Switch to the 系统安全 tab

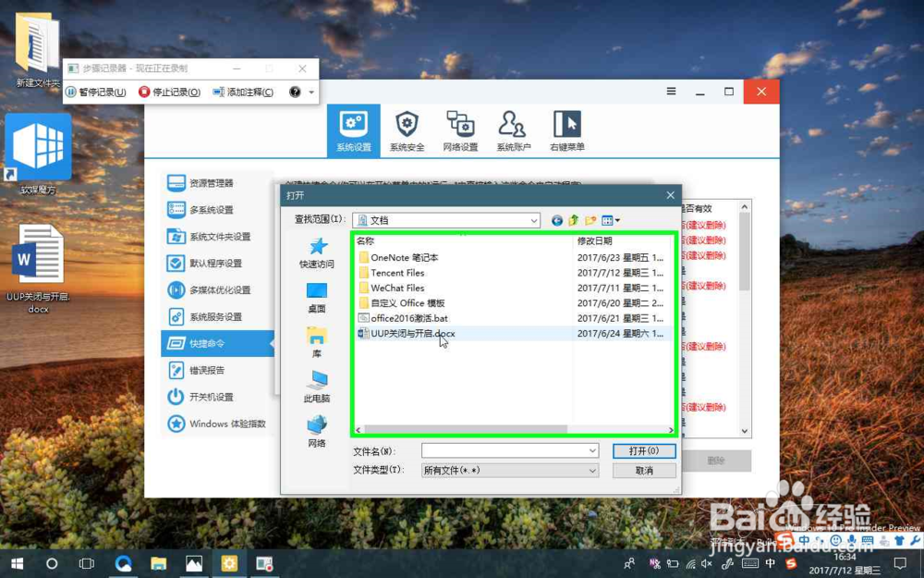coord(407,129)
